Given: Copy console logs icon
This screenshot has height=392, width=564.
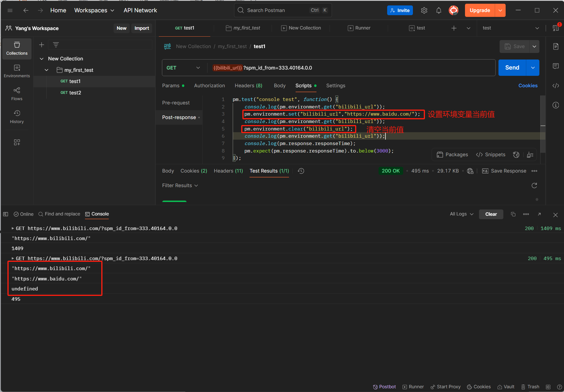Looking at the screenshot, I should [x=513, y=214].
